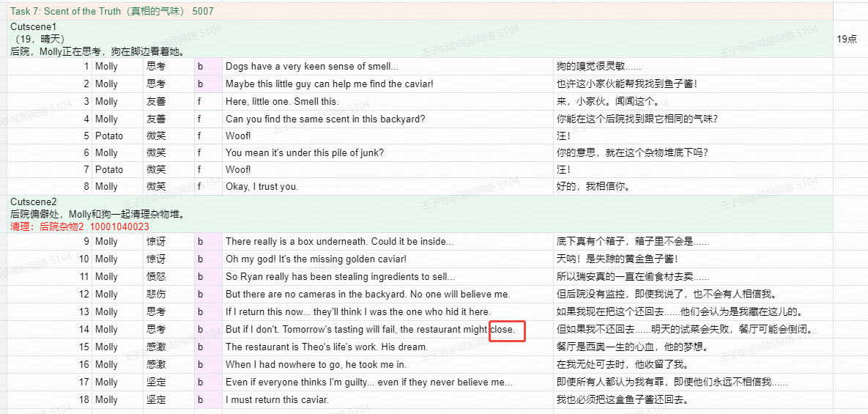Select the "Woof!" dialogue cell in row 7
Image resolution: width=868 pixels, height=414 pixels.
pos(238,169)
